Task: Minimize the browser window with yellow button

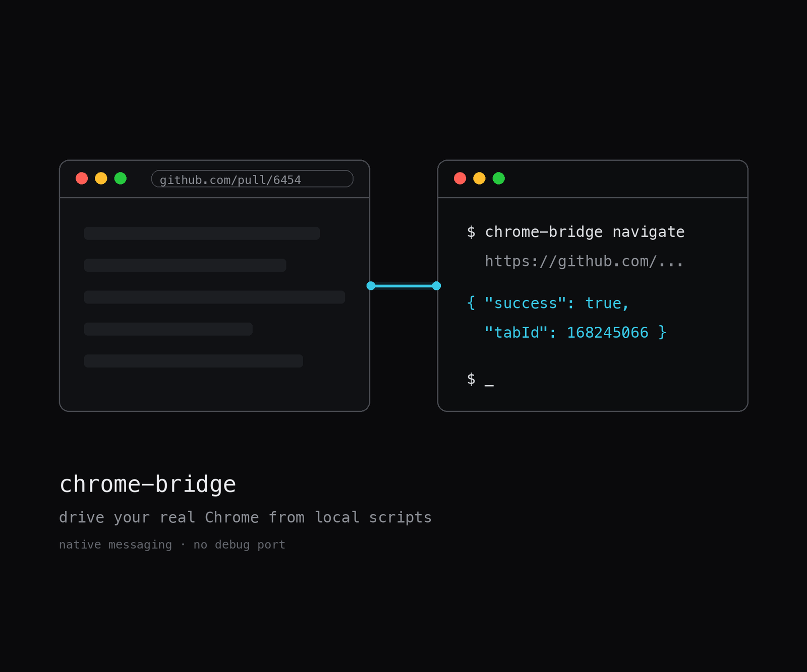Action: tap(101, 178)
